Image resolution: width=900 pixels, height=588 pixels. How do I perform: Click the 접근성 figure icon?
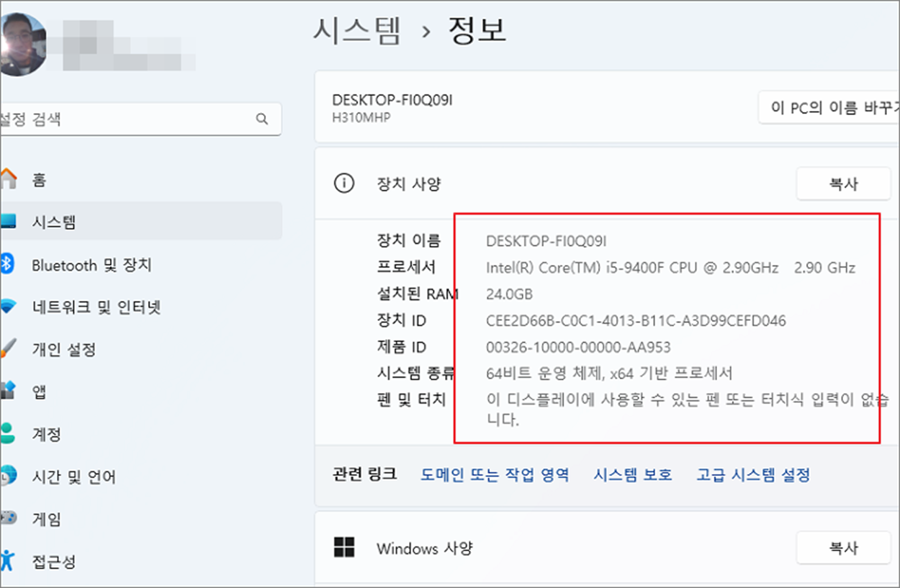(7, 561)
